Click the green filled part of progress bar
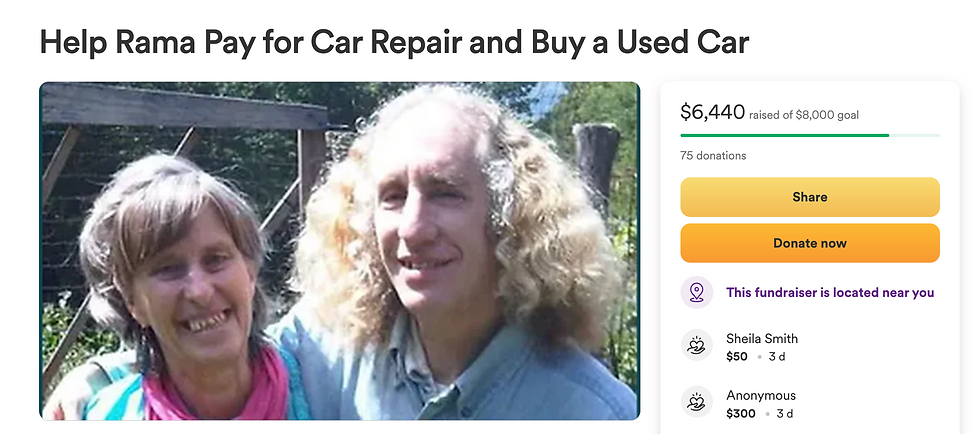Image resolution: width=980 pixels, height=434 pixels. [x=784, y=135]
